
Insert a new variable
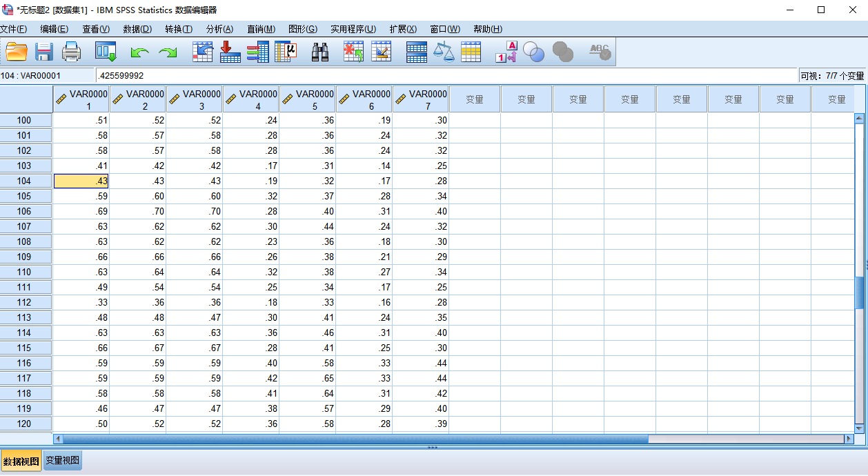pyautogui.click(x=380, y=51)
